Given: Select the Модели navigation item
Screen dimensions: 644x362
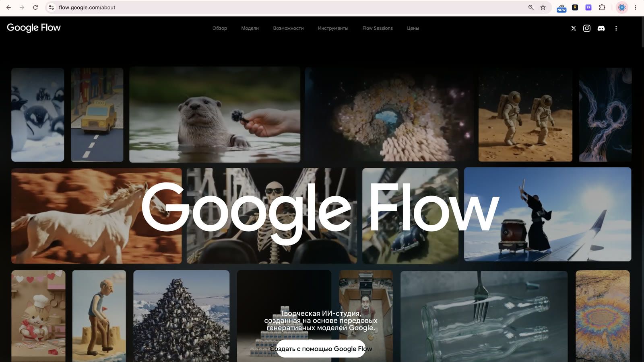Looking at the screenshot, I should coord(250,28).
